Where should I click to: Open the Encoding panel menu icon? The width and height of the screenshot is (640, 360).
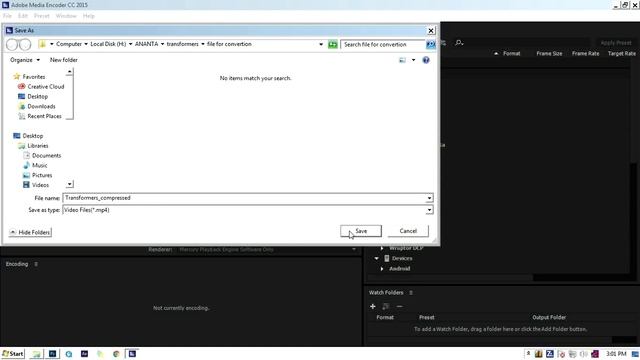[x=36, y=264]
